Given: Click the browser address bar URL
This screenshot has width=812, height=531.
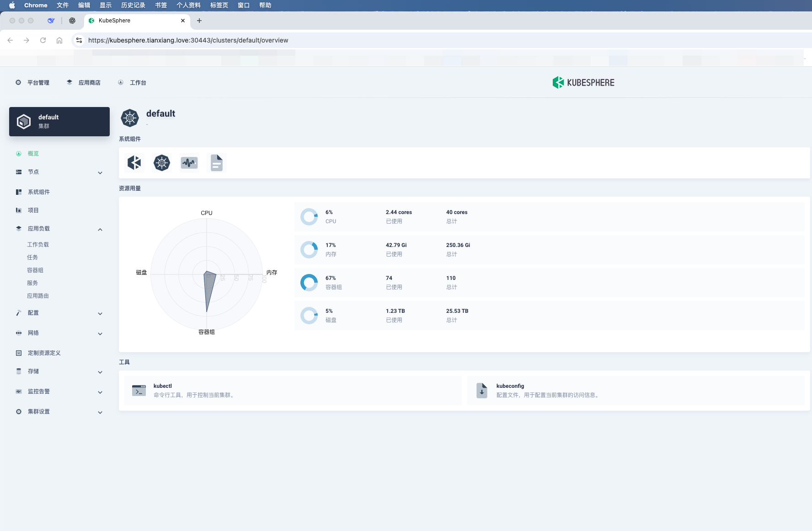Looking at the screenshot, I should tap(188, 40).
